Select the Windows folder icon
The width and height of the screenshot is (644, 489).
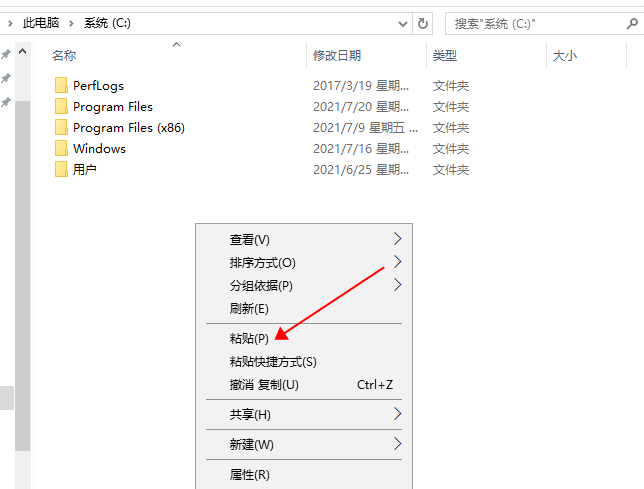[61, 149]
